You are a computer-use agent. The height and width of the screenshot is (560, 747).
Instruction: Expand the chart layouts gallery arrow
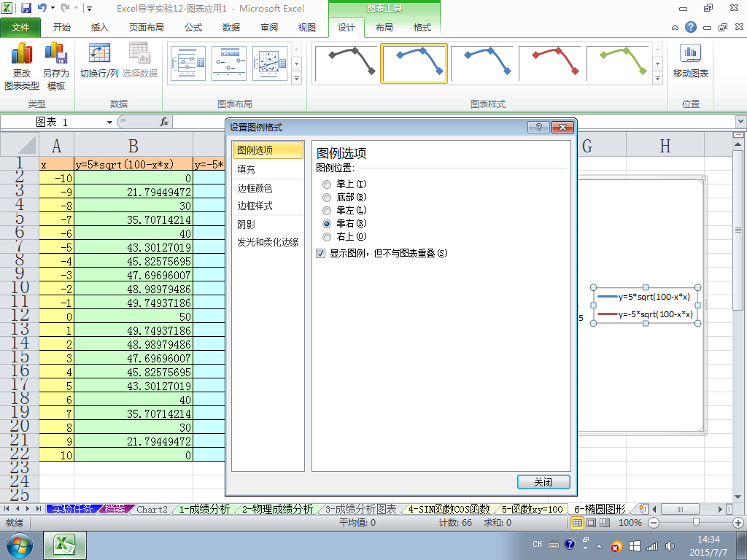(296, 79)
